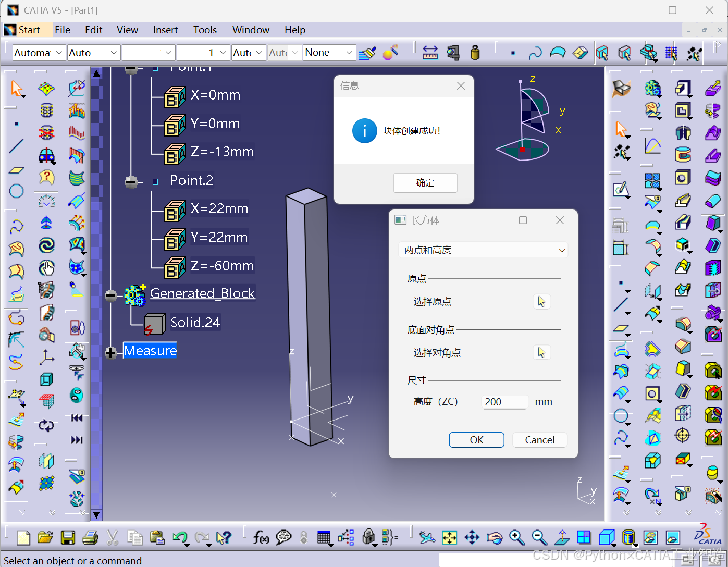Viewport: 728px width, 567px height.
Task: Undo the last action
Action: 180,537
